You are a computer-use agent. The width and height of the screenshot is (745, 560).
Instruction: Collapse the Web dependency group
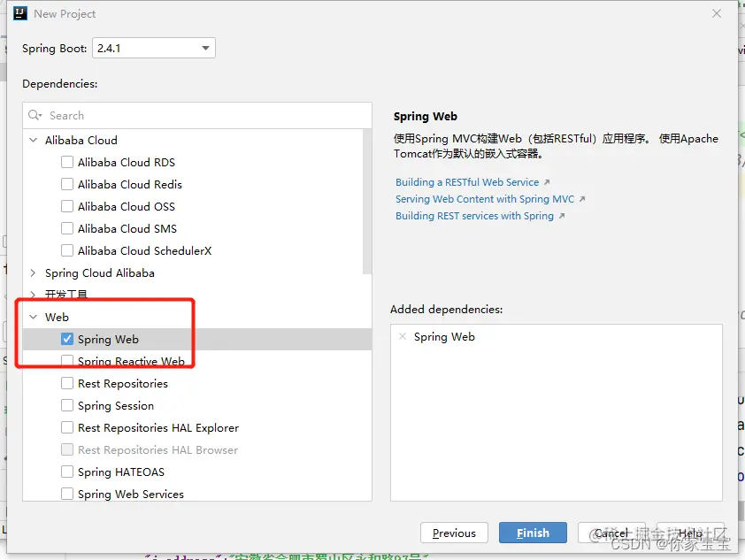point(34,317)
